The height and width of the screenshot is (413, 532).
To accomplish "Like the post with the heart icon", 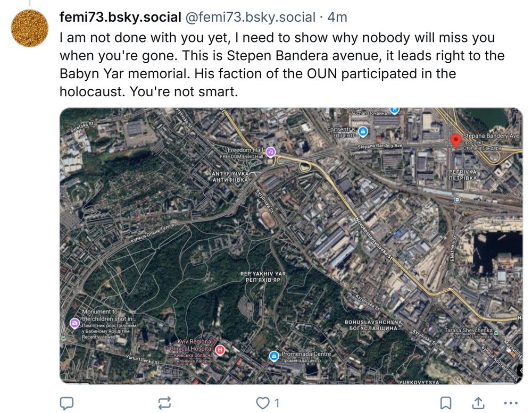I will 263,403.
